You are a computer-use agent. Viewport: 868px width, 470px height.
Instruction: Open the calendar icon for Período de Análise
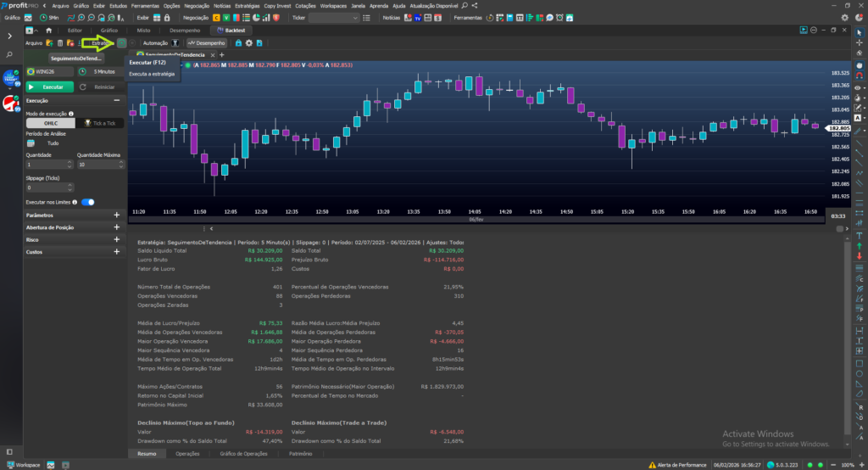pyautogui.click(x=31, y=143)
